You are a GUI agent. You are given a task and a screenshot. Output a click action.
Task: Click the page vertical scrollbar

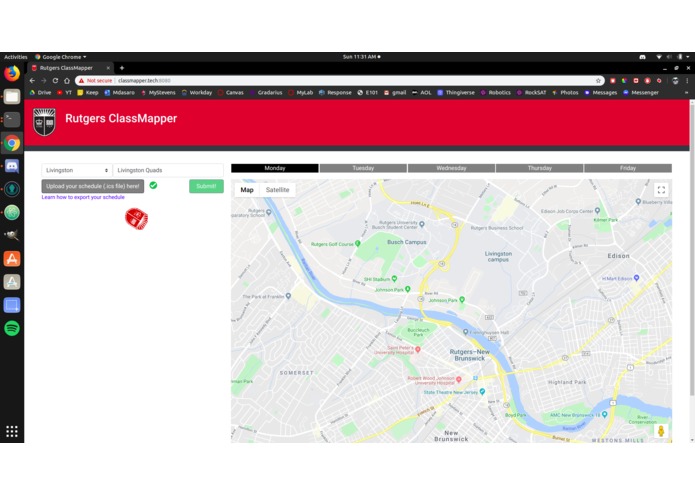click(692, 248)
